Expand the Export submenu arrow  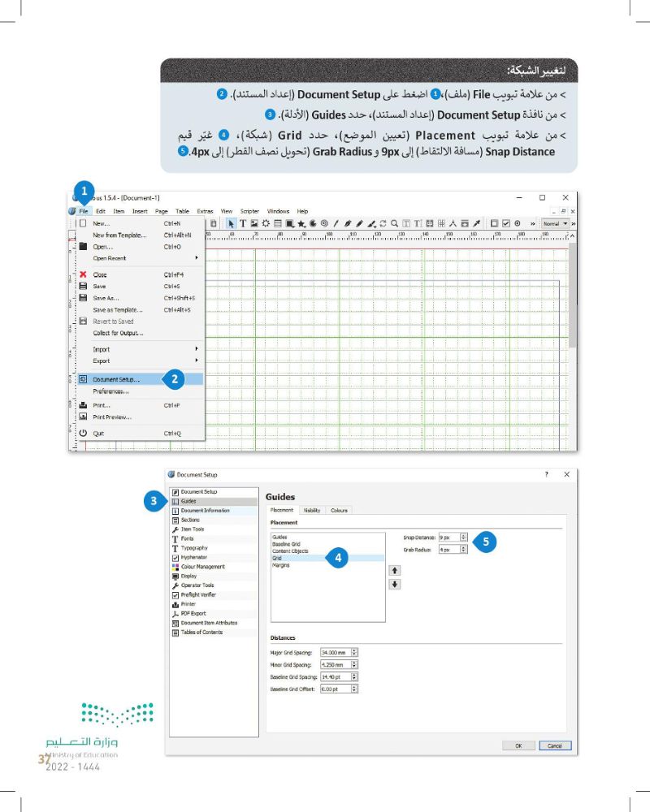(x=197, y=361)
